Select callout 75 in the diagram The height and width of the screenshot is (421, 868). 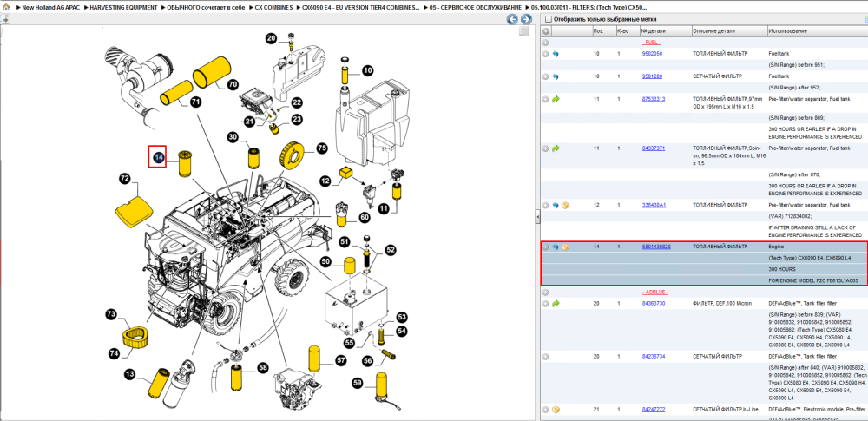pos(322,148)
